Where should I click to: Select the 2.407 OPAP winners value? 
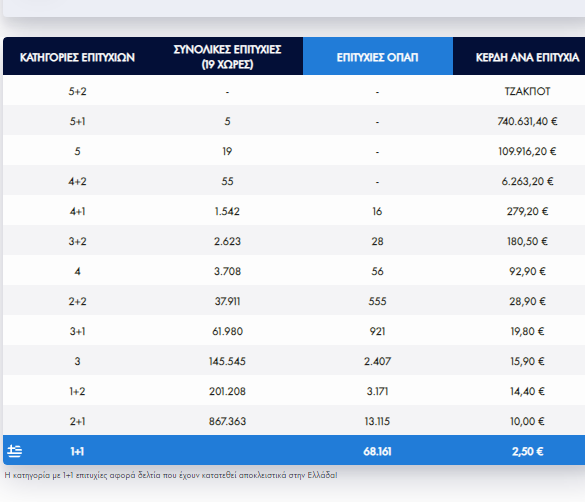click(x=377, y=361)
